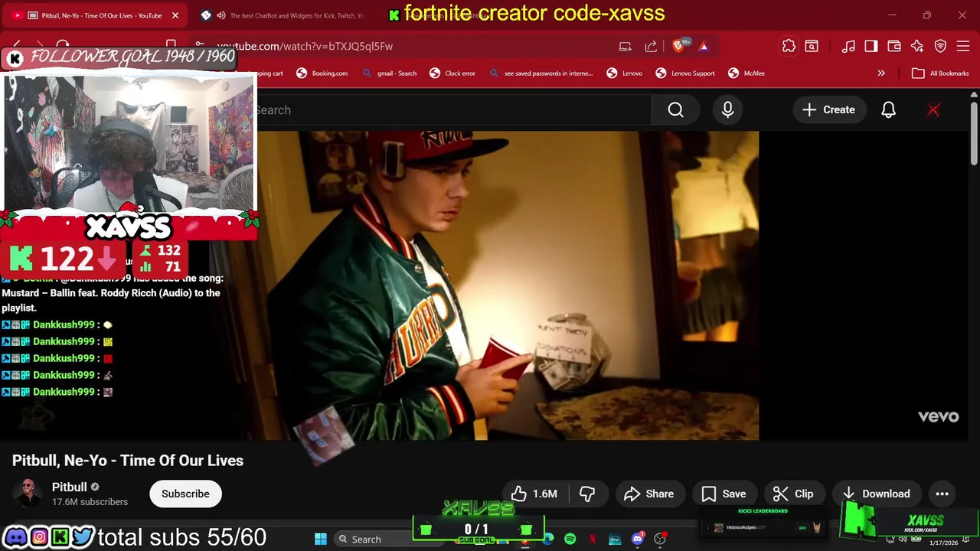
Task: Open YouTube notifications bell
Action: pos(888,110)
